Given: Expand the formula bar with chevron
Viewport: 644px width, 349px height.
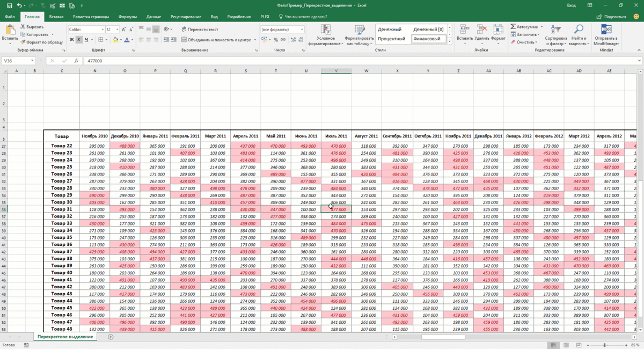Looking at the screenshot, I should click(639, 61).
